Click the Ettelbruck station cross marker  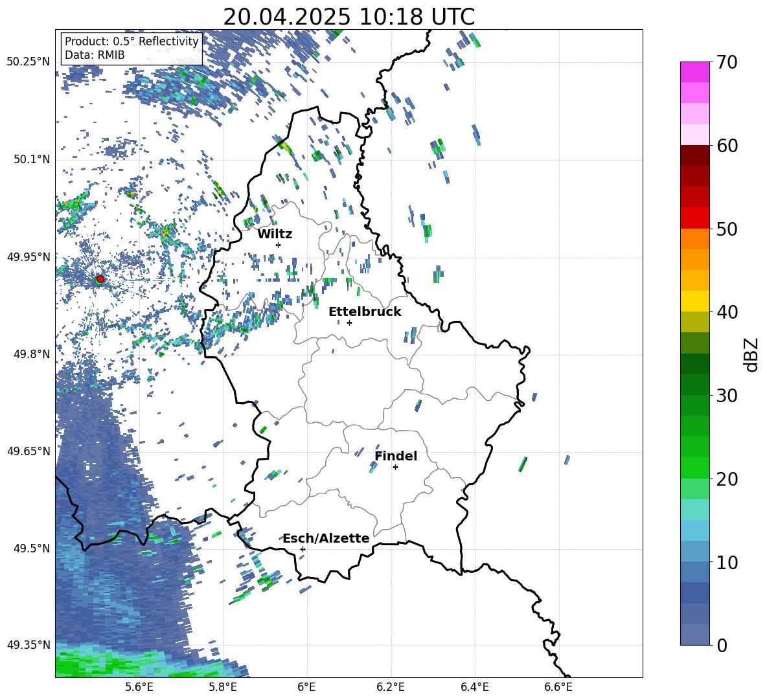(349, 322)
